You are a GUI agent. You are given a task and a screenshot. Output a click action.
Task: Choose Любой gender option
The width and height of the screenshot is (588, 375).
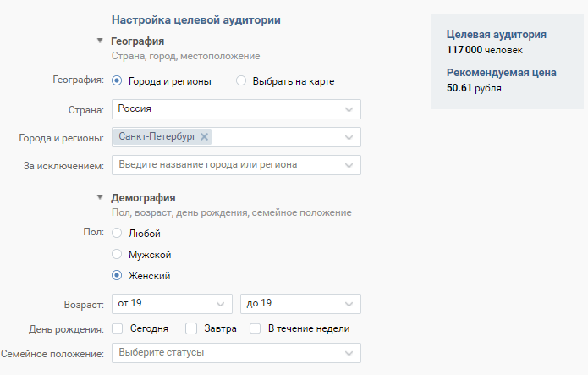coord(117,233)
